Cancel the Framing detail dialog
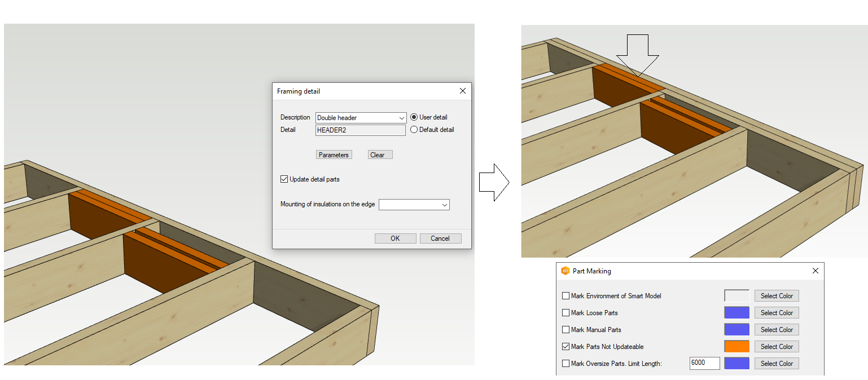 click(x=440, y=238)
